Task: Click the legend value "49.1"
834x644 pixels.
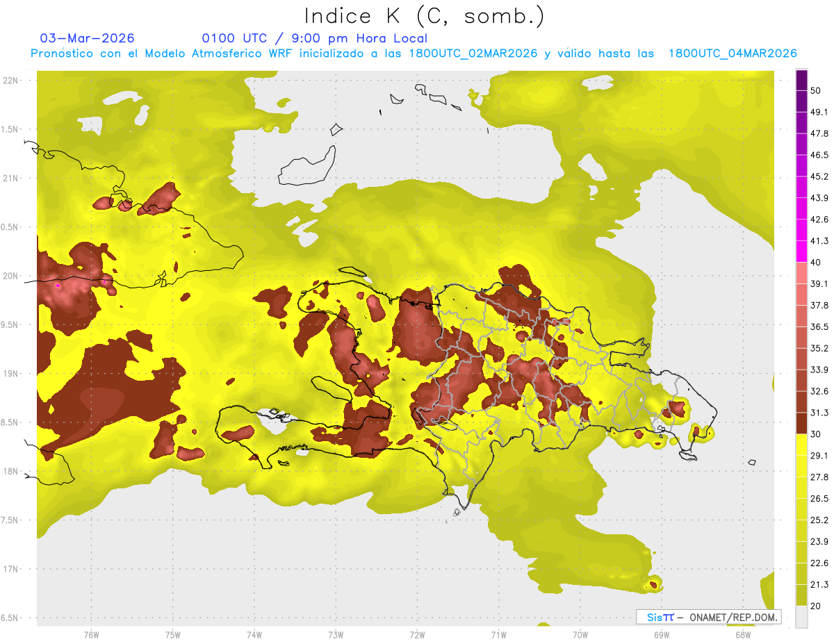Action: pos(819,113)
